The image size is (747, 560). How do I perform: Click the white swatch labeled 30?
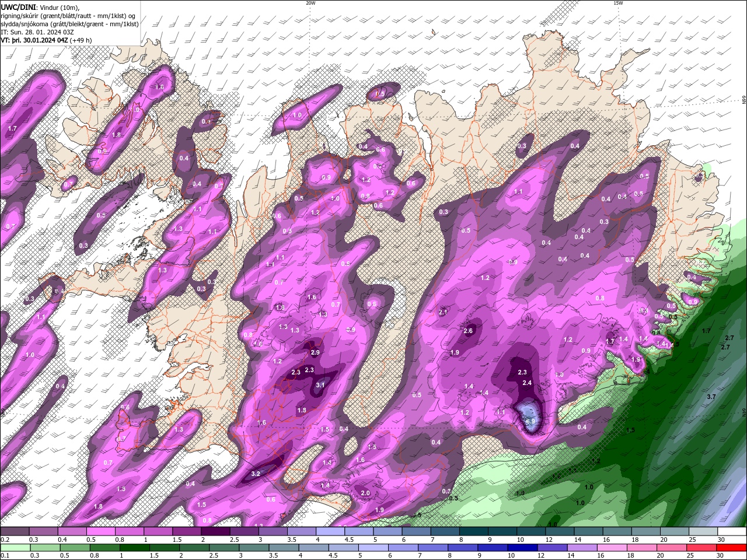[732, 531]
